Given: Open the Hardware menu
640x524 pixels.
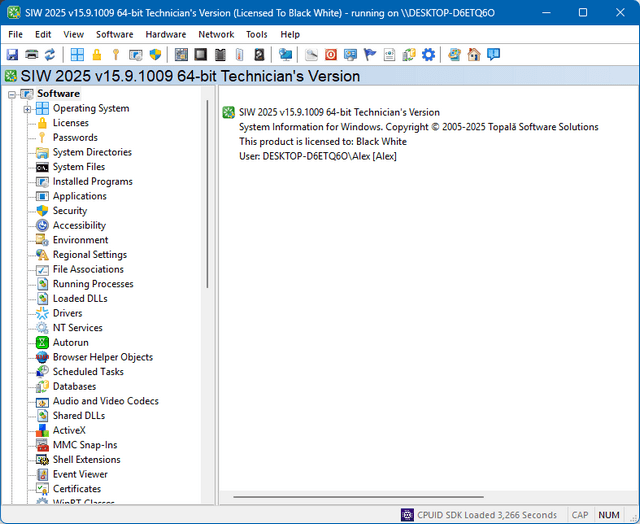Looking at the screenshot, I should pyautogui.click(x=165, y=34).
